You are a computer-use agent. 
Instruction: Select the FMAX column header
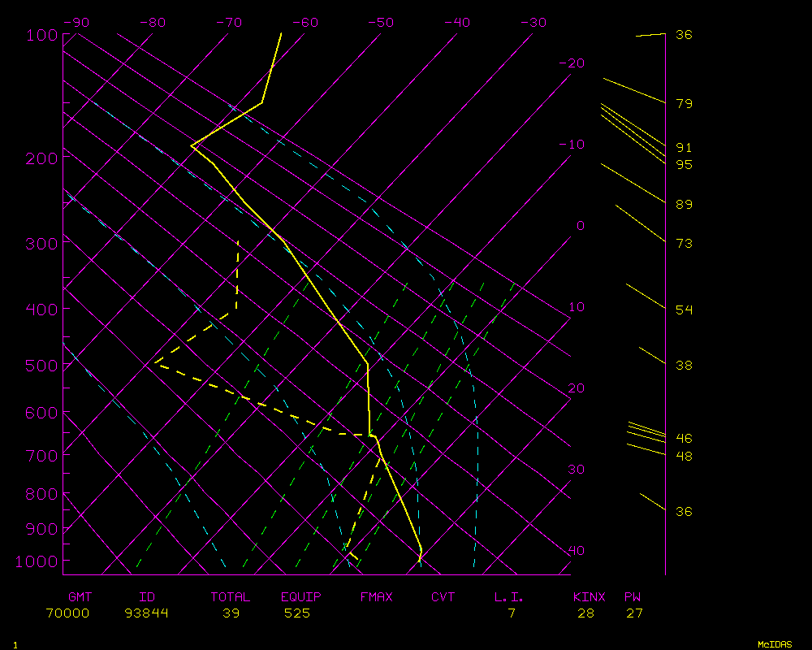point(376,597)
